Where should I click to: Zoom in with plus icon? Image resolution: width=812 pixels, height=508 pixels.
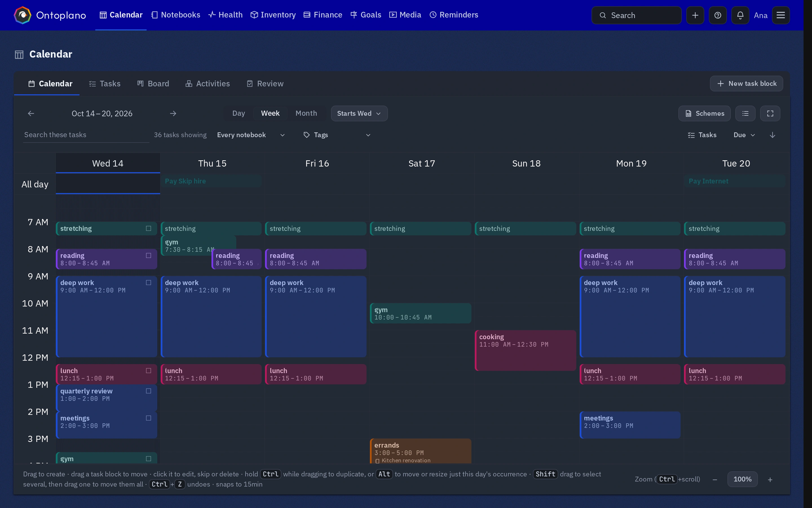(x=770, y=479)
